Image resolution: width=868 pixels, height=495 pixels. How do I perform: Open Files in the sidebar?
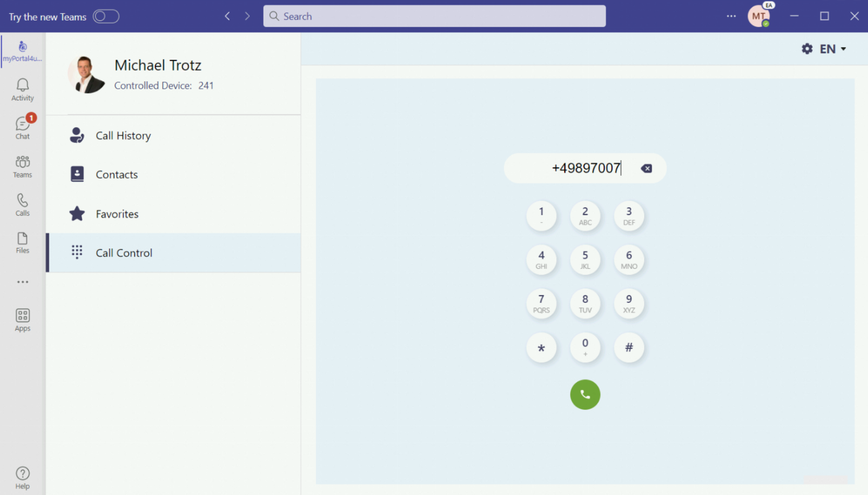pyautogui.click(x=22, y=243)
